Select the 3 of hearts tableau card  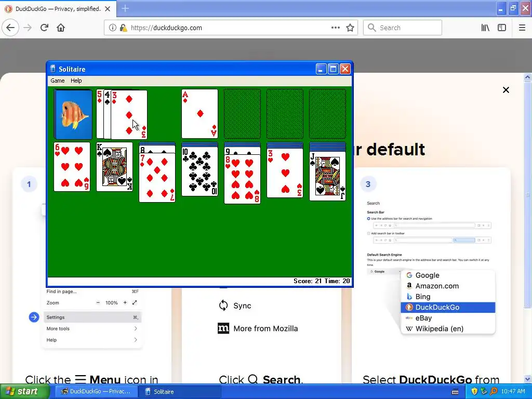point(285,173)
